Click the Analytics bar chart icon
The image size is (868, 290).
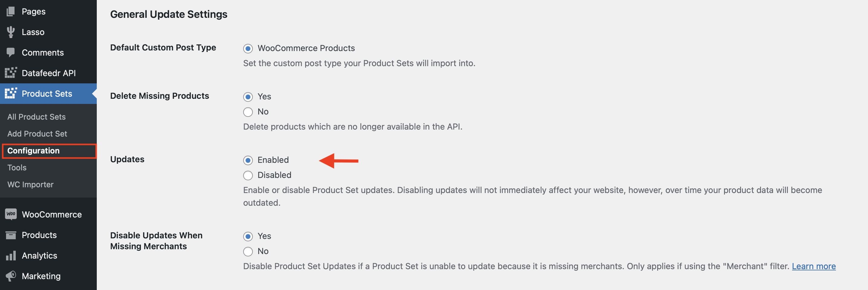pyautogui.click(x=11, y=256)
